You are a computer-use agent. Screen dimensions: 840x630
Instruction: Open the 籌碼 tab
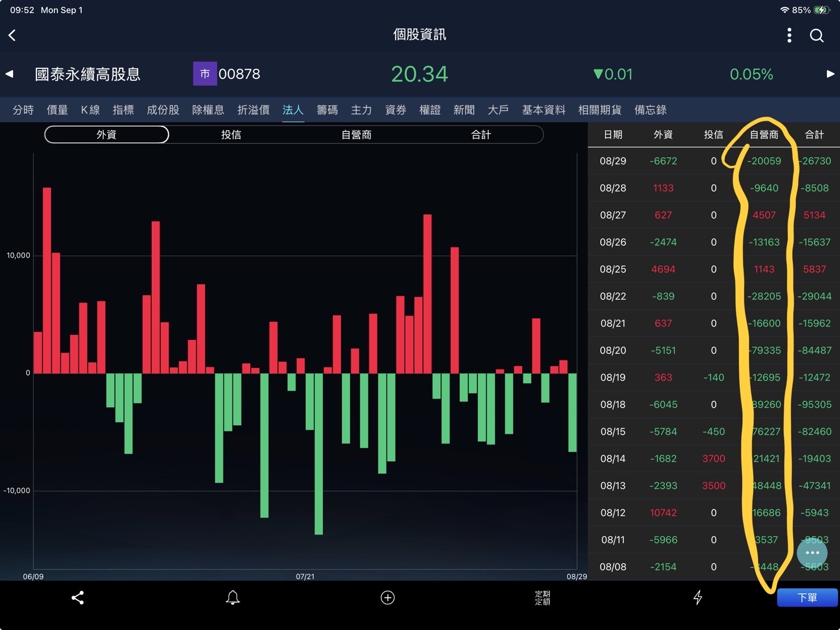click(x=327, y=110)
